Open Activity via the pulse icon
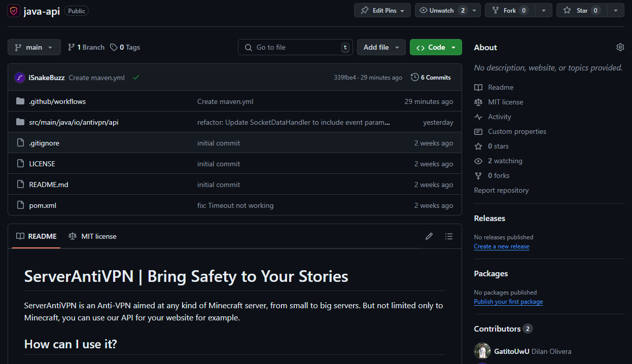The width and height of the screenshot is (632, 364). click(478, 117)
